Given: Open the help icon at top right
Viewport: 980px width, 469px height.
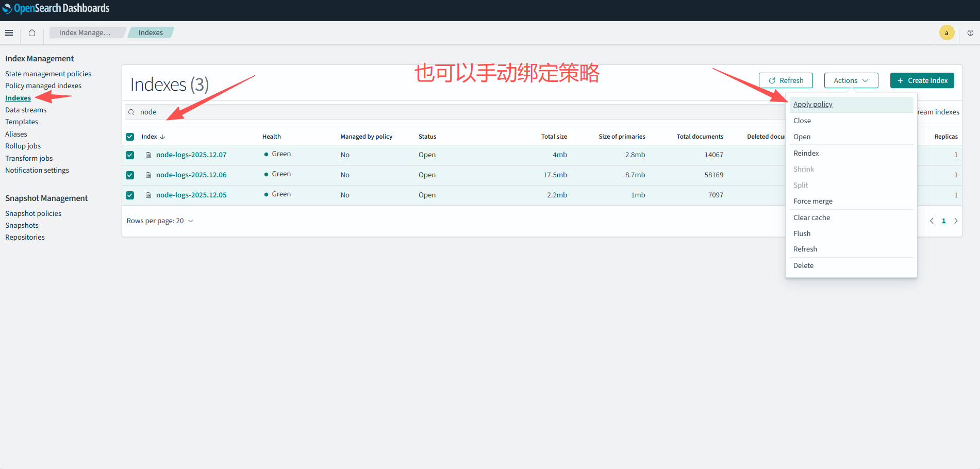Looking at the screenshot, I should coord(971,32).
